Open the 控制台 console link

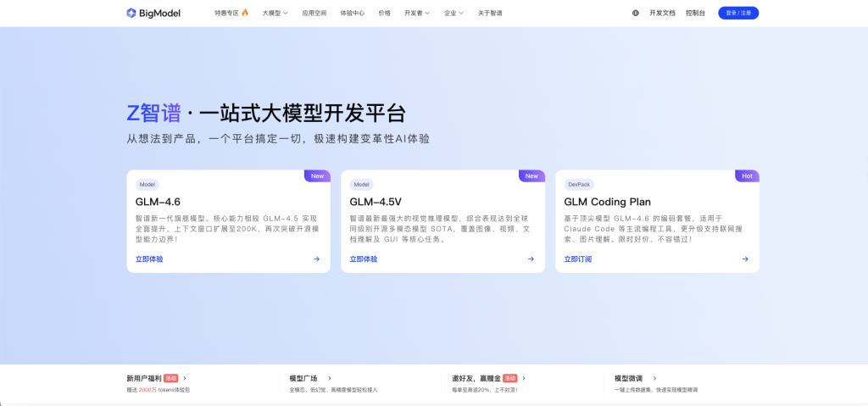pyautogui.click(x=695, y=13)
